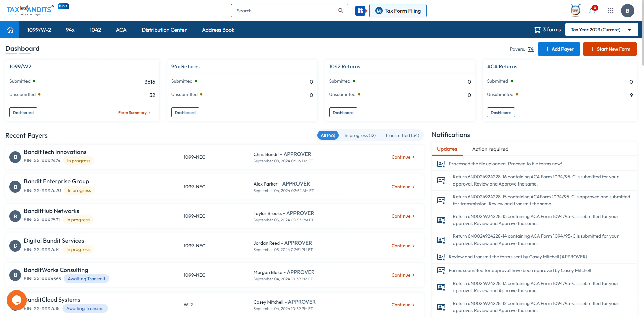Click Add Payer button
644x317 pixels.
point(559,49)
